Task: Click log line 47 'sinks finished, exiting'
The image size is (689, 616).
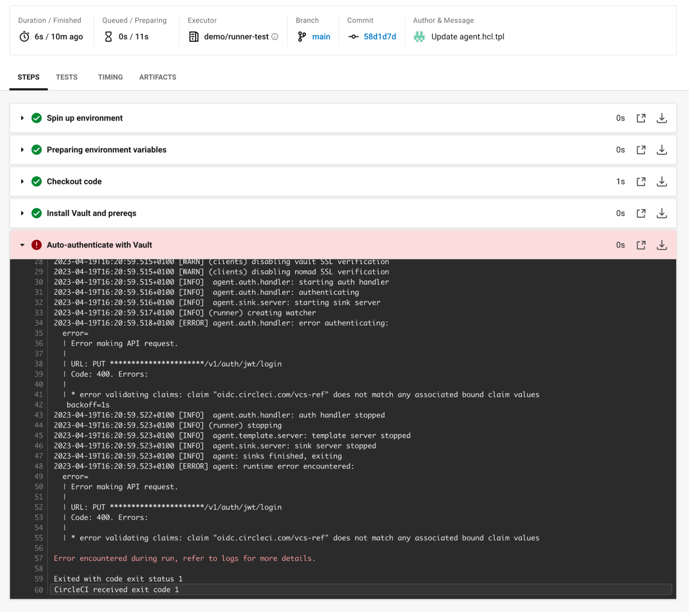Action: pyautogui.click(x=198, y=456)
